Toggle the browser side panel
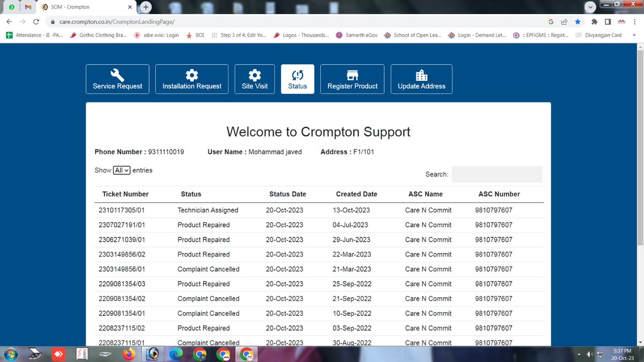The width and height of the screenshot is (644, 362). pos(608,22)
